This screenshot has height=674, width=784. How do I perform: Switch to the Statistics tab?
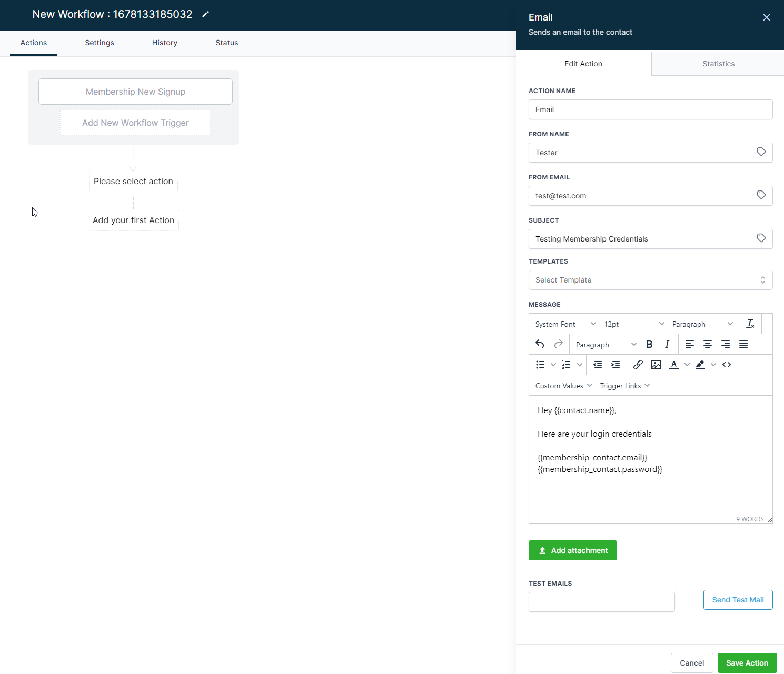tap(718, 64)
